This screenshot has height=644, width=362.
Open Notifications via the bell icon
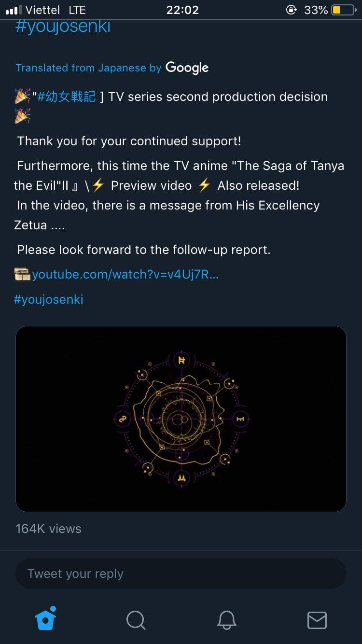pos(226,620)
